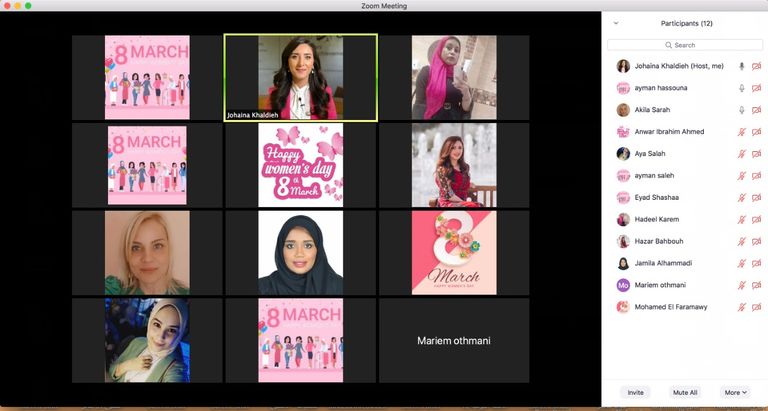This screenshot has height=411, width=768.
Task: Click Hadeel Karem's video-off camera icon
Action: 757,219
